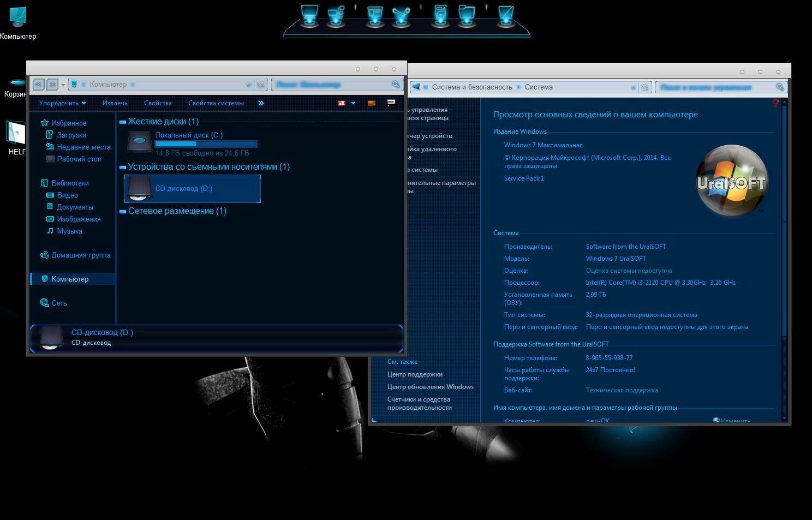Select CD-дисковод (D:) drive item
The width and height of the screenshot is (812, 520).
(x=193, y=189)
